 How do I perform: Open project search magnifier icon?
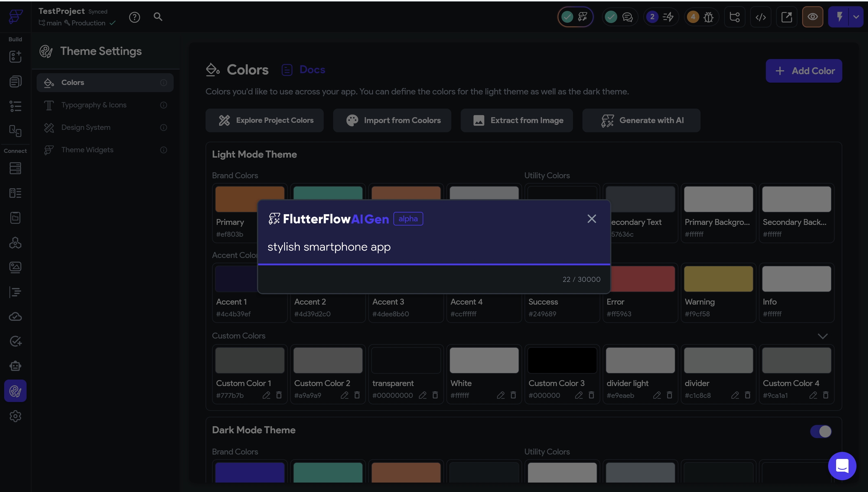[x=158, y=17]
